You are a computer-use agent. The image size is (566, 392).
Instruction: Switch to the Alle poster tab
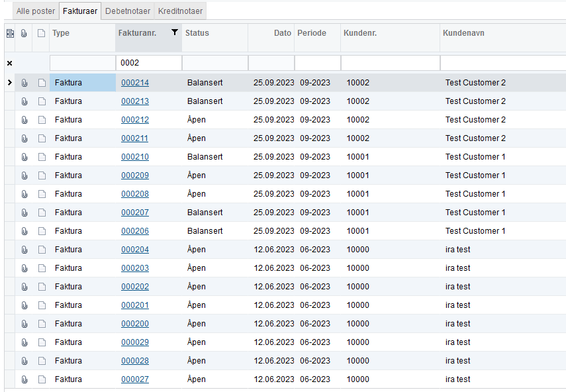click(35, 11)
